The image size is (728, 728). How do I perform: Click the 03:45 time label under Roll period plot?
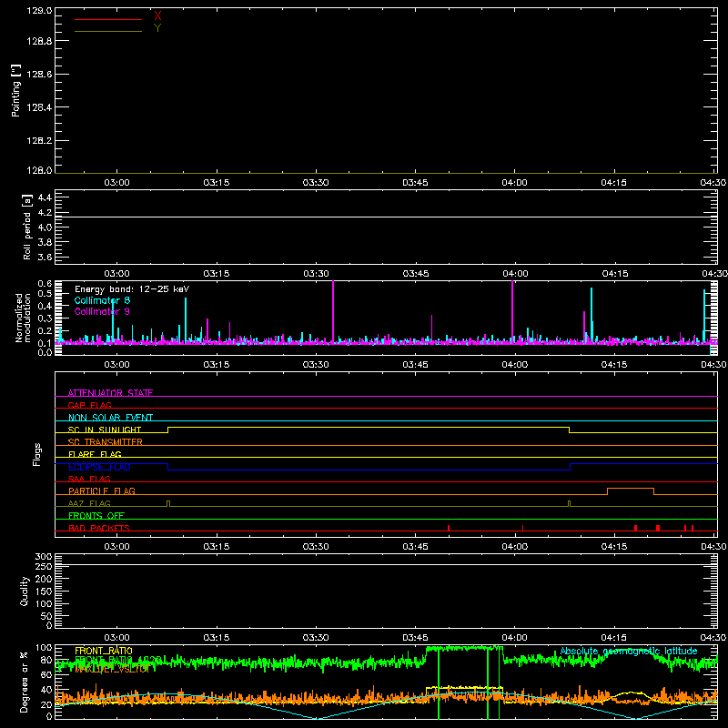point(416,274)
